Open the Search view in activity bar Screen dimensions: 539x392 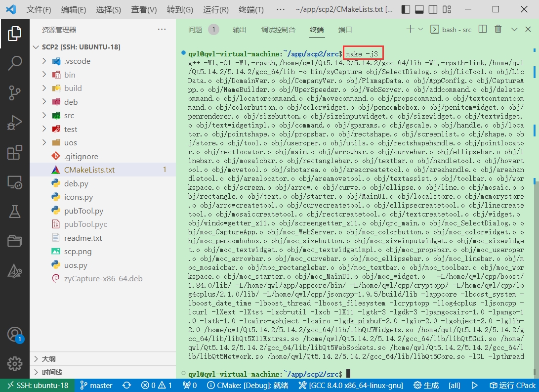[14, 63]
